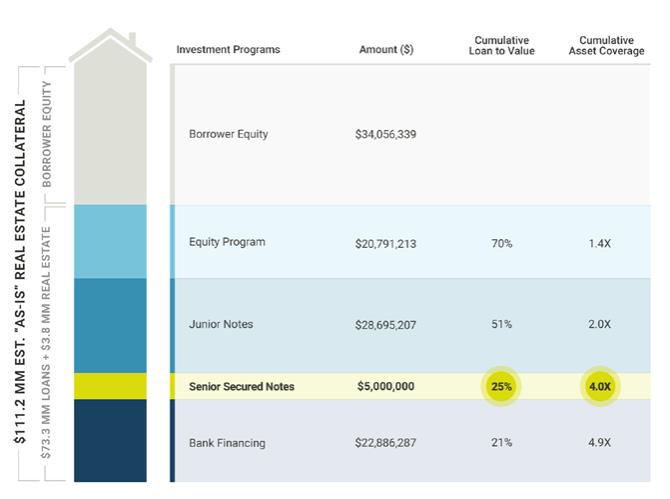Click the Amount ($) column header
The width and height of the screenshot is (670, 499).
coord(386,50)
